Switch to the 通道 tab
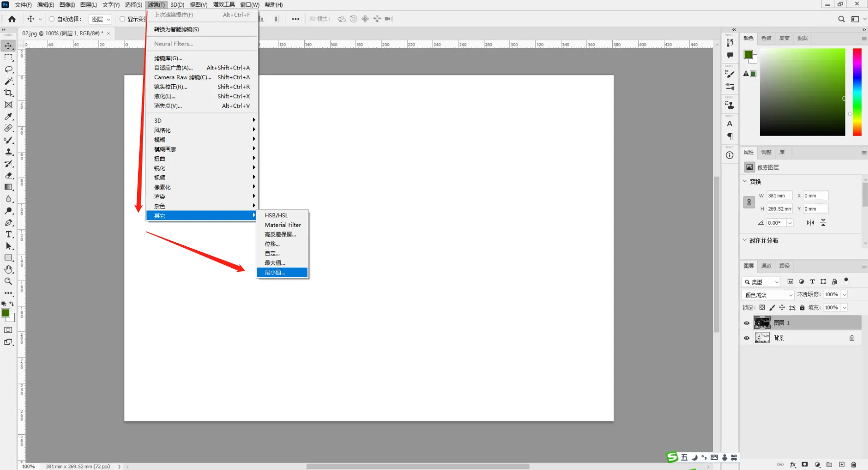Image resolution: width=868 pixels, height=470 pixels. 766,266
